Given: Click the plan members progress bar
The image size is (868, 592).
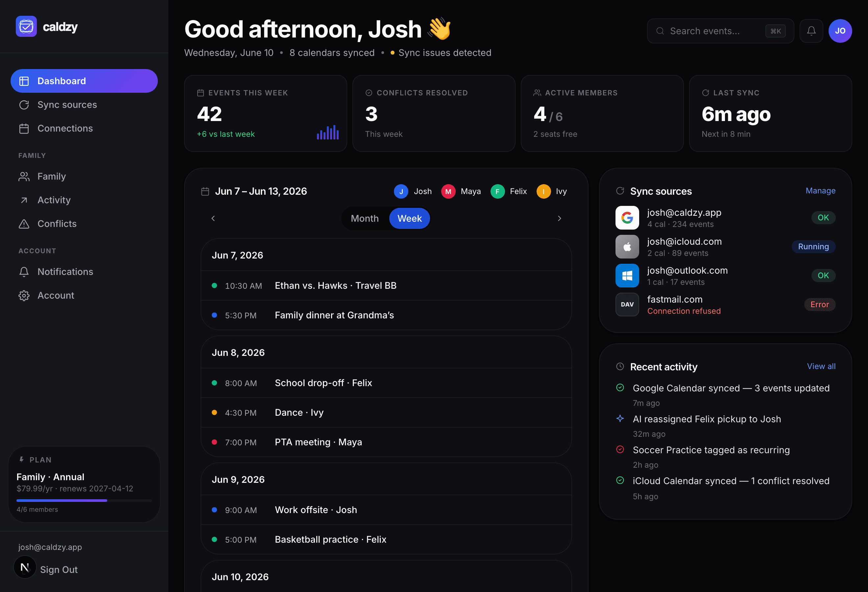Looking at the screenshot, I should [84, 501].
